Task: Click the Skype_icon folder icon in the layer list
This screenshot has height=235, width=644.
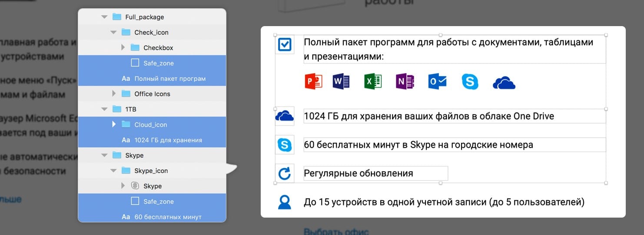Action: [126, 171]
